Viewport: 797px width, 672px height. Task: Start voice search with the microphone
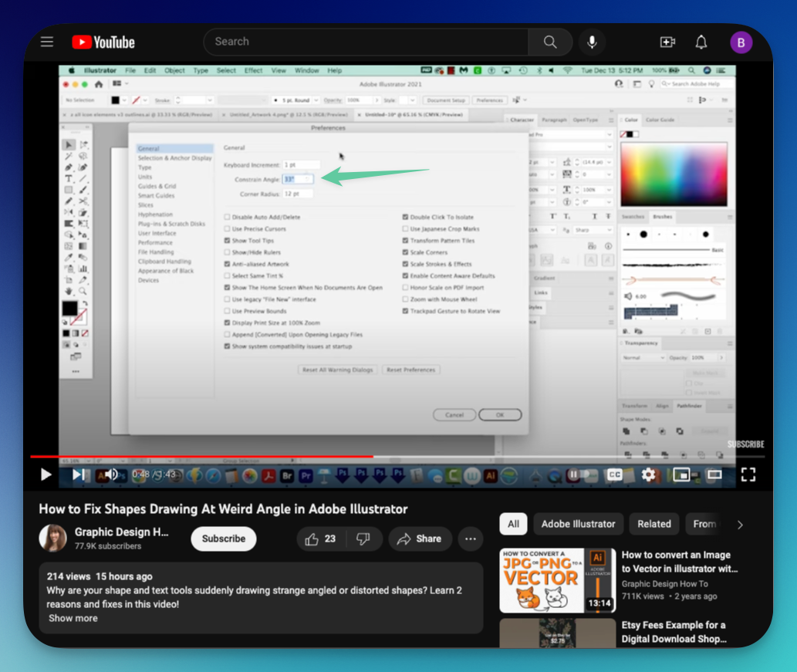pyautogui.click(x=592, y=42)
